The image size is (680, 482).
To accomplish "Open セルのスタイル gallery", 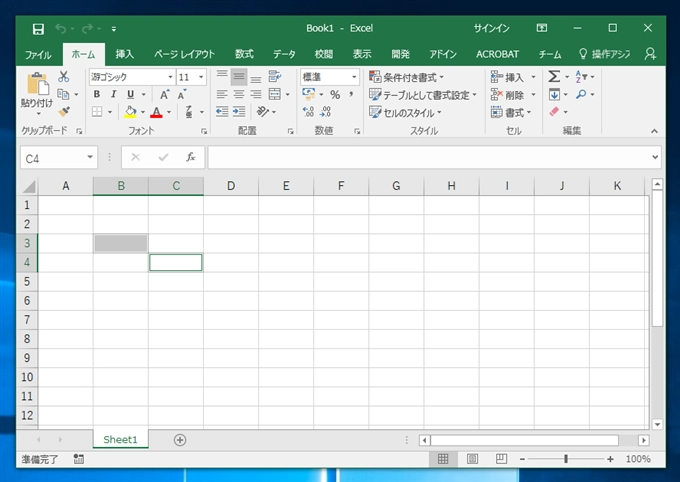I will coord(405,113).
